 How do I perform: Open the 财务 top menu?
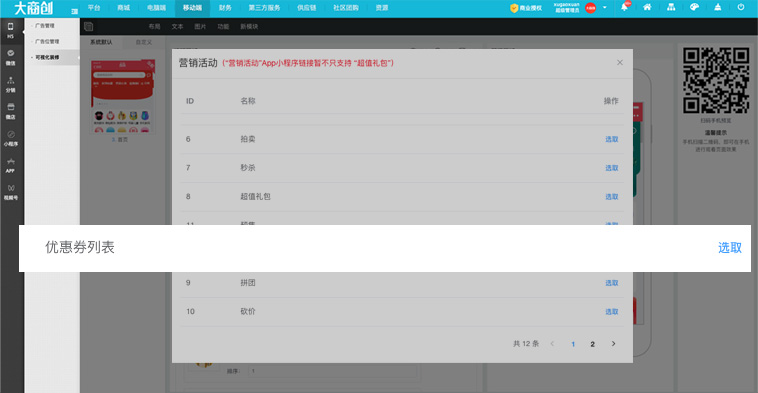click(225, 8)
